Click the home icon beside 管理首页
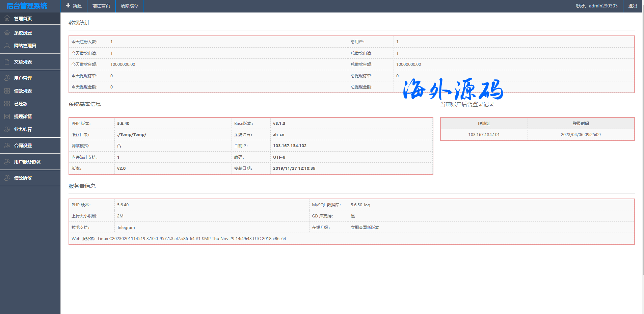Screen dimensions: 644x314 (x=7, y=18)
